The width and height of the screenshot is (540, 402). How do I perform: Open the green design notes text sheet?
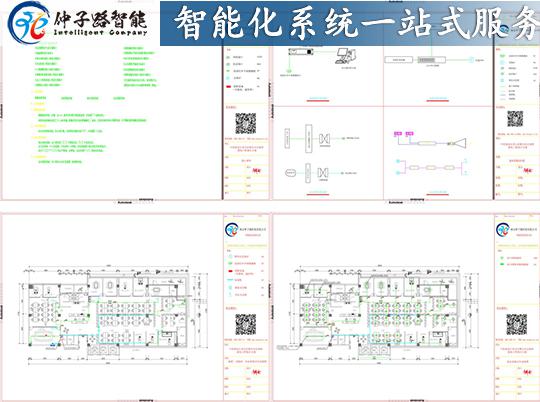click(x=95, y=103)
